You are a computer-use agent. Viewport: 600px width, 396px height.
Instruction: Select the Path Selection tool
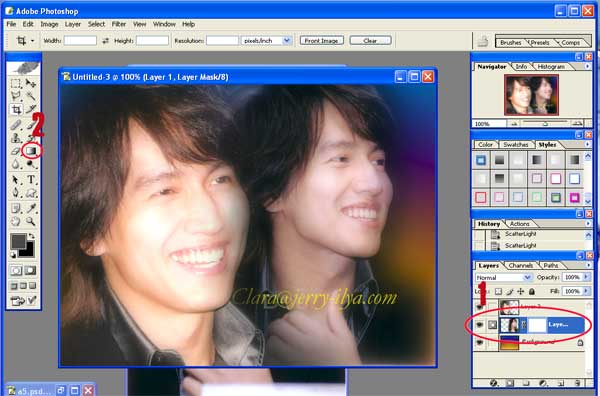click(x=16, y=179)
